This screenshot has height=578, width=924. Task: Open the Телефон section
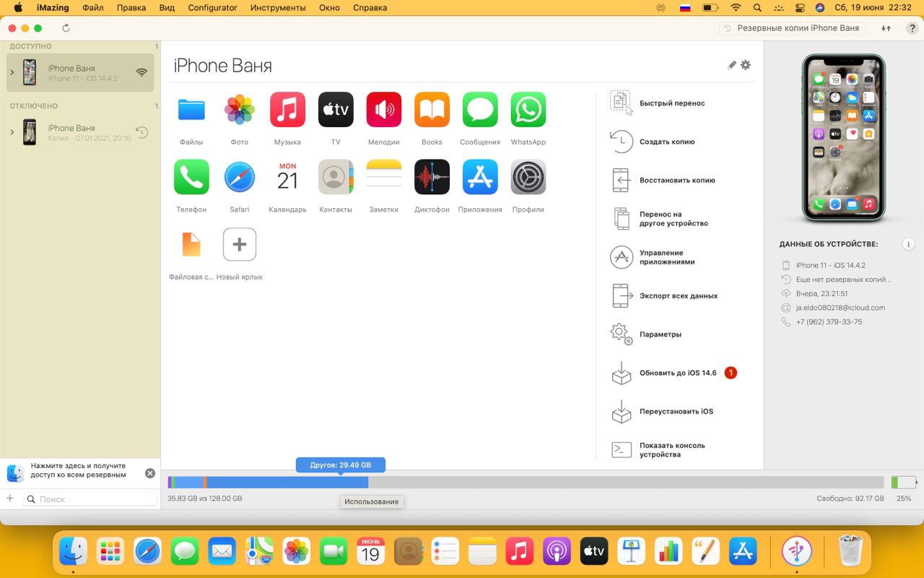point(191,177)
